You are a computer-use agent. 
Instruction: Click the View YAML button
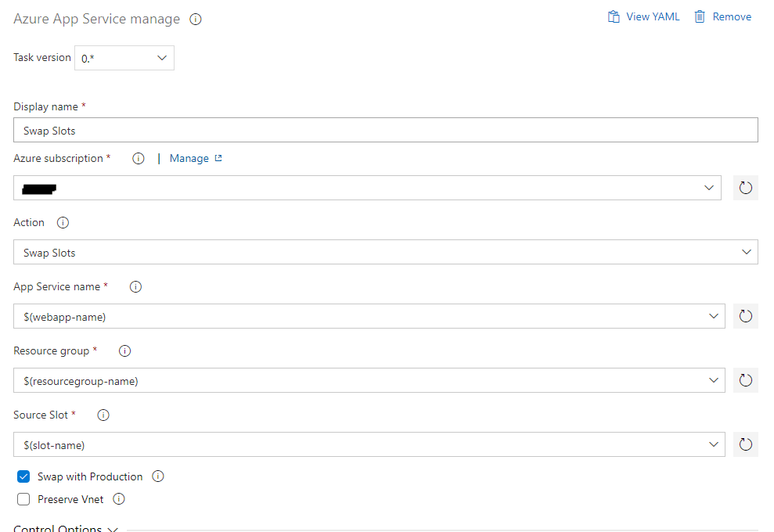pyautogui.click(x=644, y=16)
